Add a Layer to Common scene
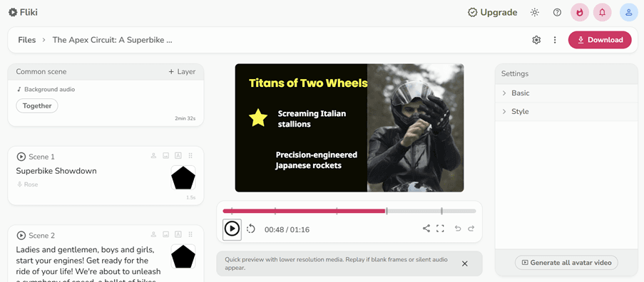 click(x=182, y=72)
